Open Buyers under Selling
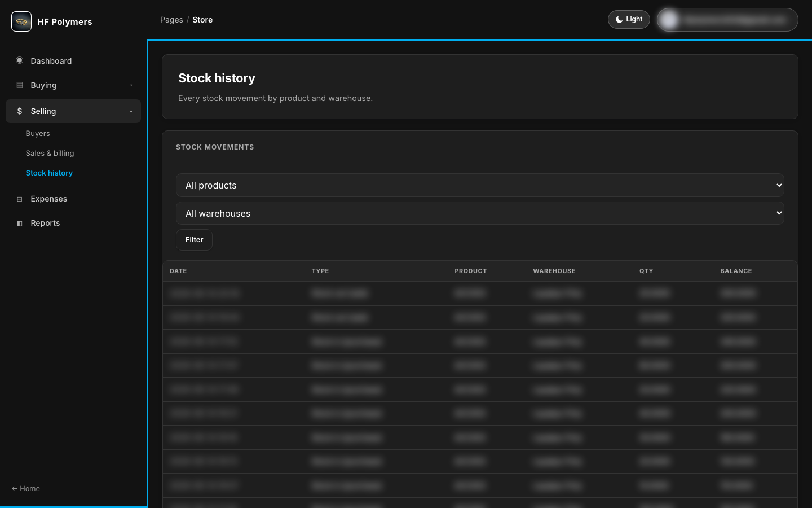This screenshot has height=508, width=812. tap(38, 134)
